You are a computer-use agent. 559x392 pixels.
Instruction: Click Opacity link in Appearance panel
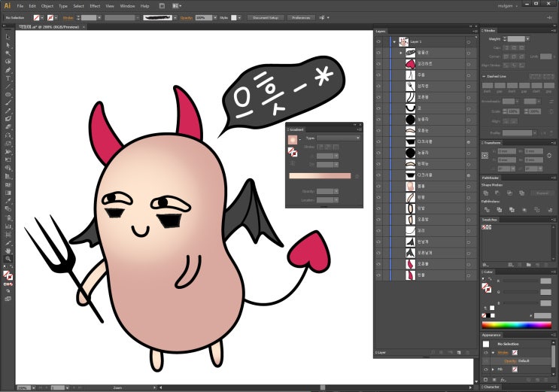click(x=510, y=361)
